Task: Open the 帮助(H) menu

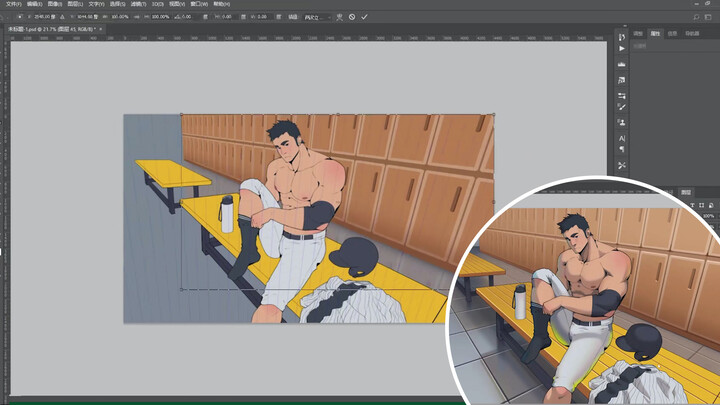Action: pyautogui.click(x=221, y=4)
